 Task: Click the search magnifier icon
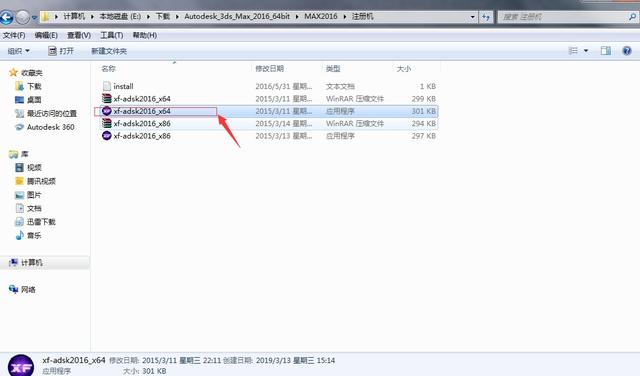tap(632, 17)
